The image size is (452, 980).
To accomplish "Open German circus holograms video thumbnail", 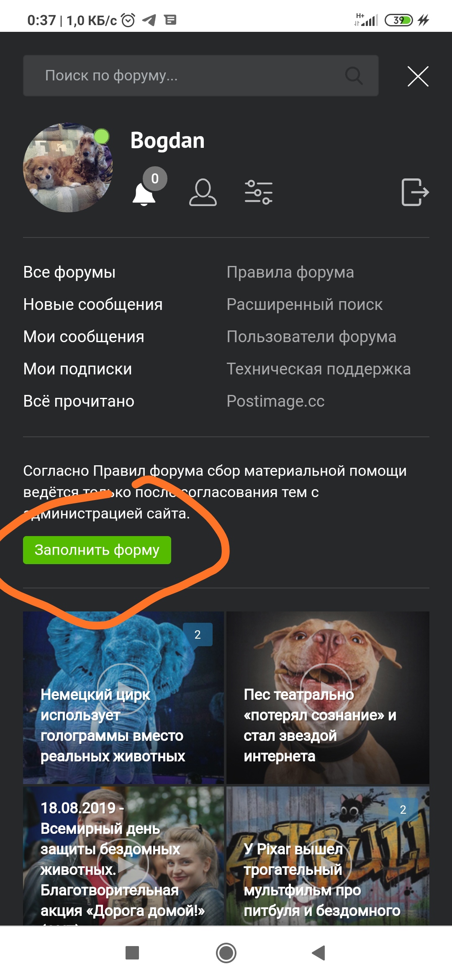I will click(123, 698).
